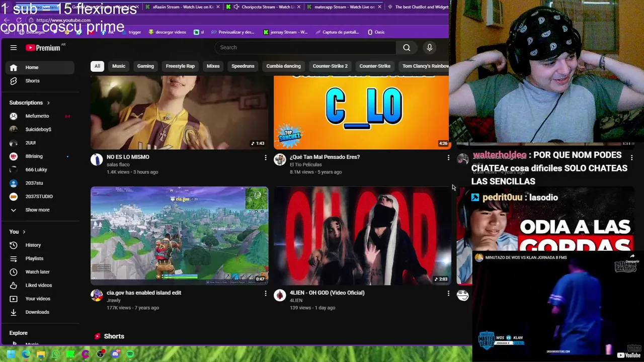The height and width of the screenshot is (362, 644).
Task: Open Your videos in the sidebar
Action: coord(39,299)
